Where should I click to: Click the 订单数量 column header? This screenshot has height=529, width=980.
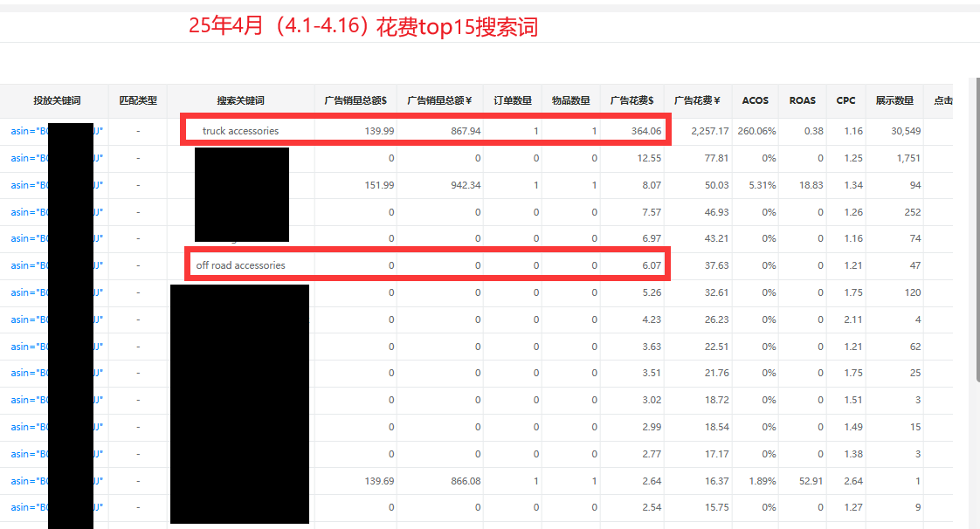(512, 100)
